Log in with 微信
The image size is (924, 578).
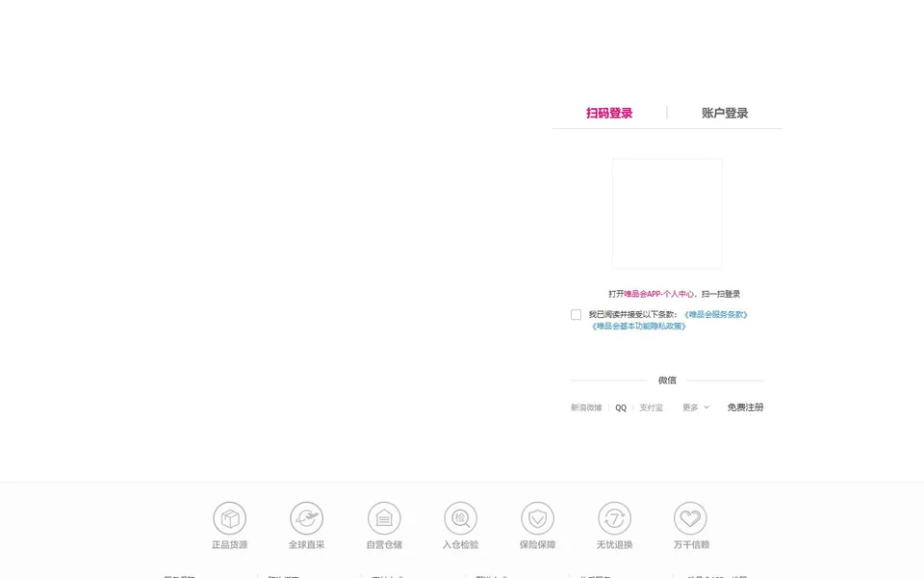(667, 381)
